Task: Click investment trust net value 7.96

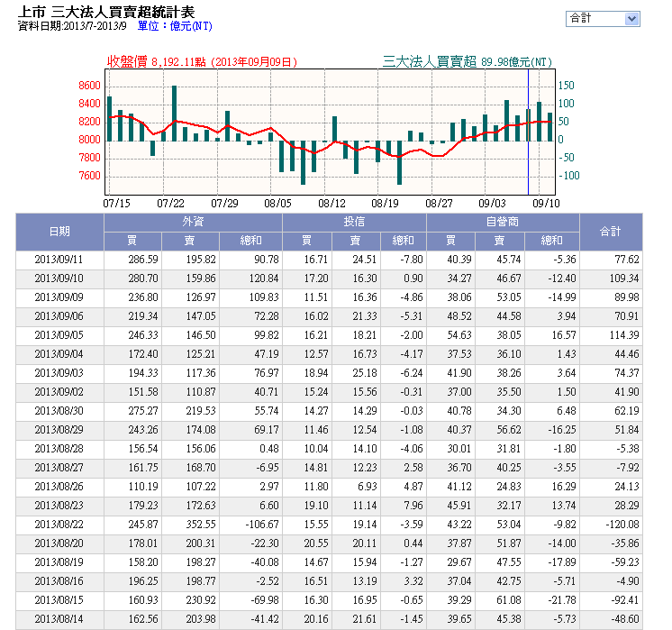Action: click(x=413, y=506)
